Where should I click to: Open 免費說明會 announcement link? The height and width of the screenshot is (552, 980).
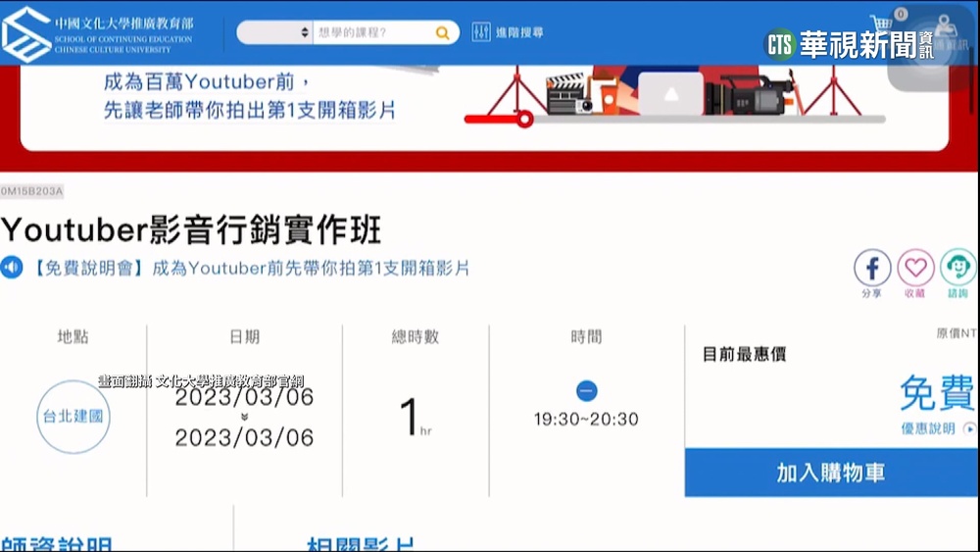(251, 269)
